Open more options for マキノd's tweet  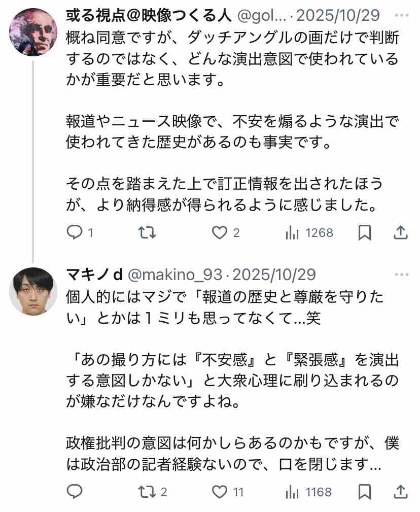click(x=401, y=275)
